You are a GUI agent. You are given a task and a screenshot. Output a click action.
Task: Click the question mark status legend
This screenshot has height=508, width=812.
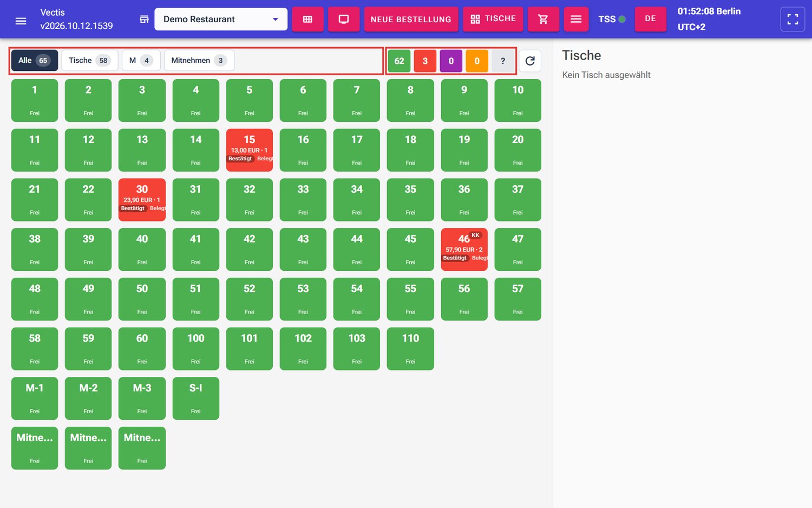(x=503, y=61)
